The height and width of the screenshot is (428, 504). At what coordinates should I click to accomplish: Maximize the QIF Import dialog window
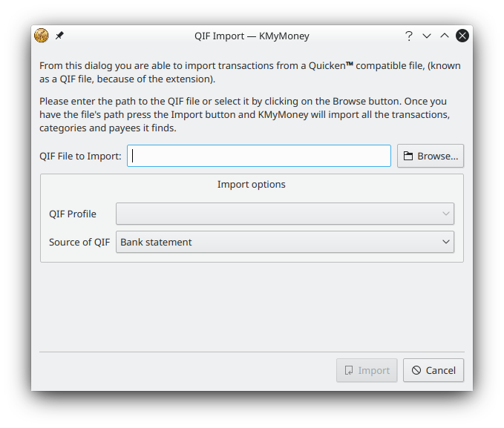[x=445, y=36]
